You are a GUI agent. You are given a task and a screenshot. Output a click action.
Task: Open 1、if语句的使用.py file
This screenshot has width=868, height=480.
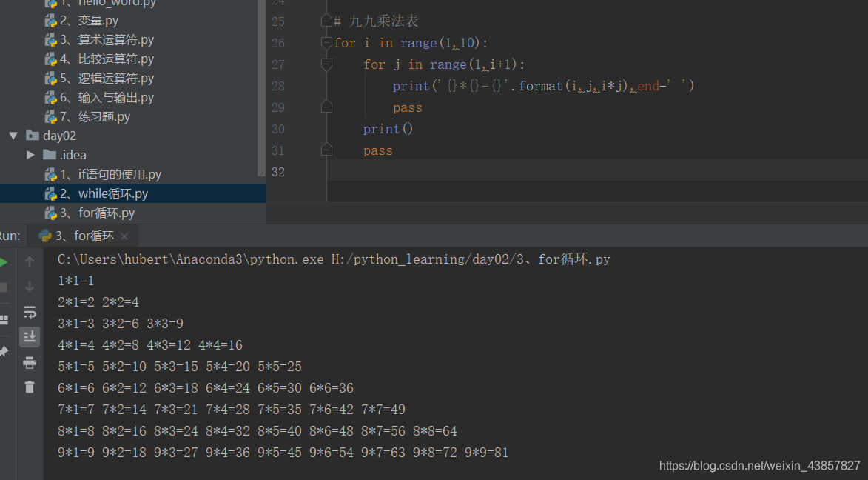[103, 175]
